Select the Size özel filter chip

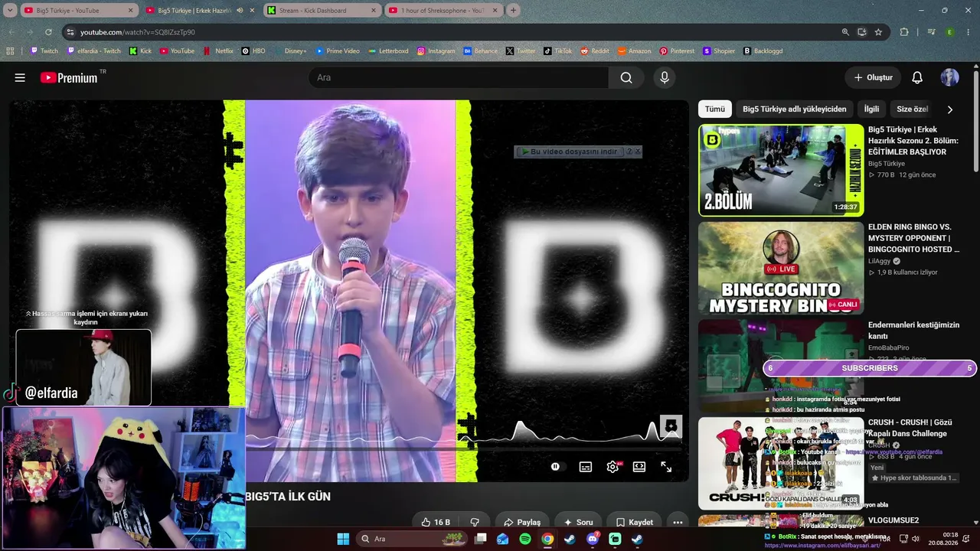(x=913, y=109)
